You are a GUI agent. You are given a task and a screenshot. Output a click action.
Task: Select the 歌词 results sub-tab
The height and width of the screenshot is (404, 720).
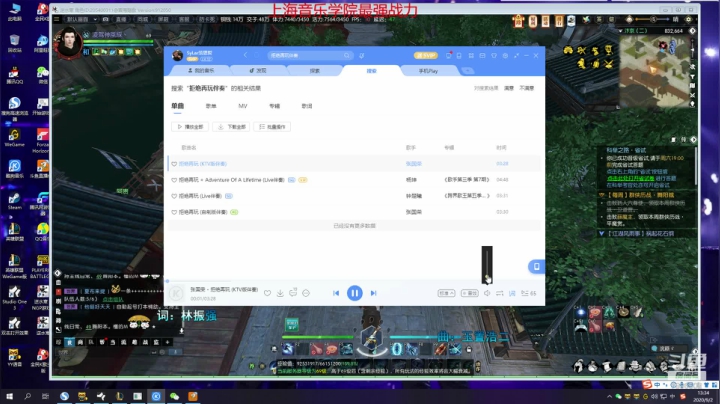(307, 106)
